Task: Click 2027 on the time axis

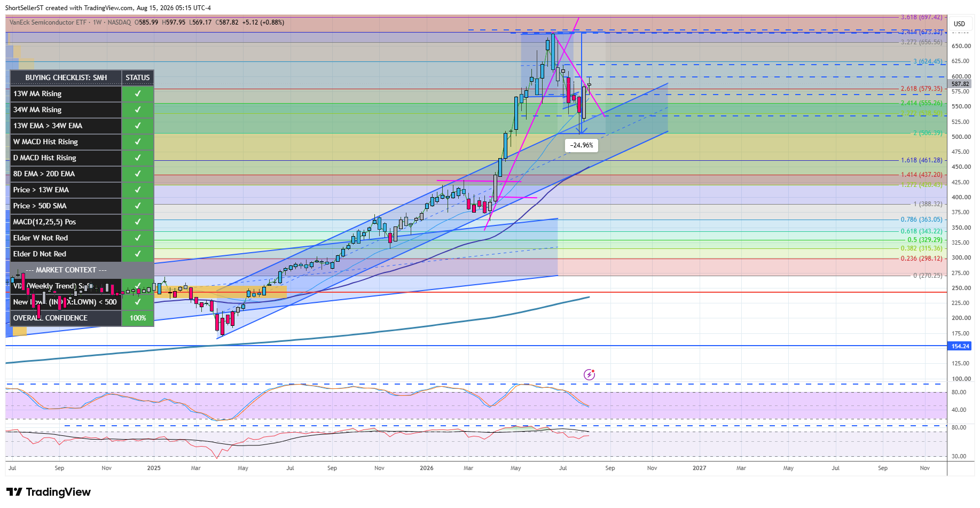Action: [699, 468]
